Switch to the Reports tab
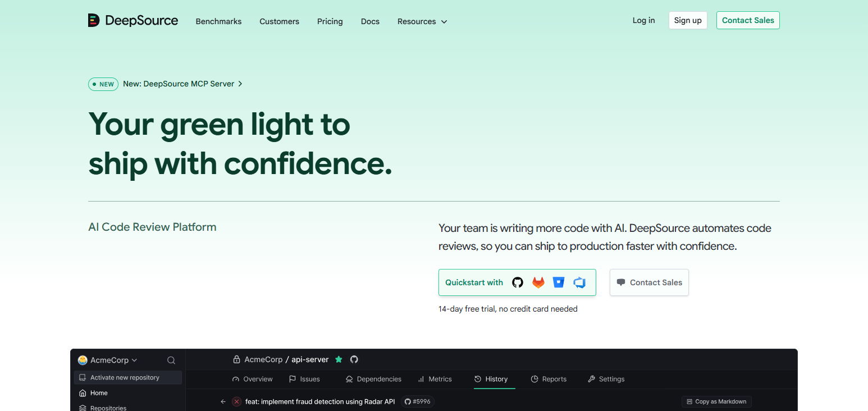The height and width of the screenshot is (411, 868). [549, 379]
